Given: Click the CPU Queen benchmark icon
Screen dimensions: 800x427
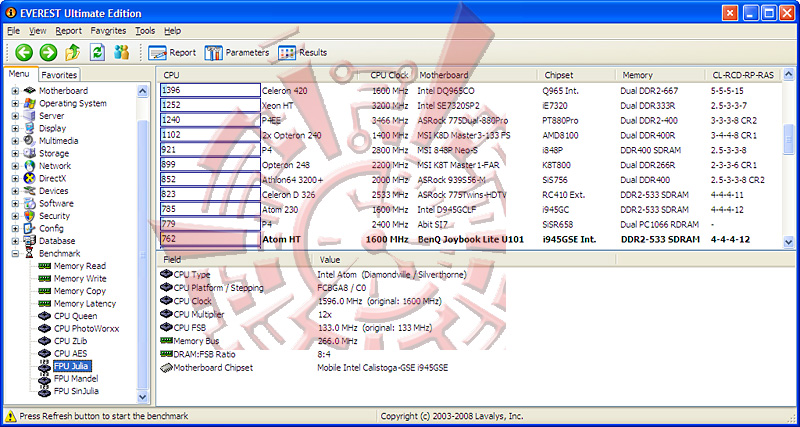Looking at the screenshot, I should coord(45,316).
